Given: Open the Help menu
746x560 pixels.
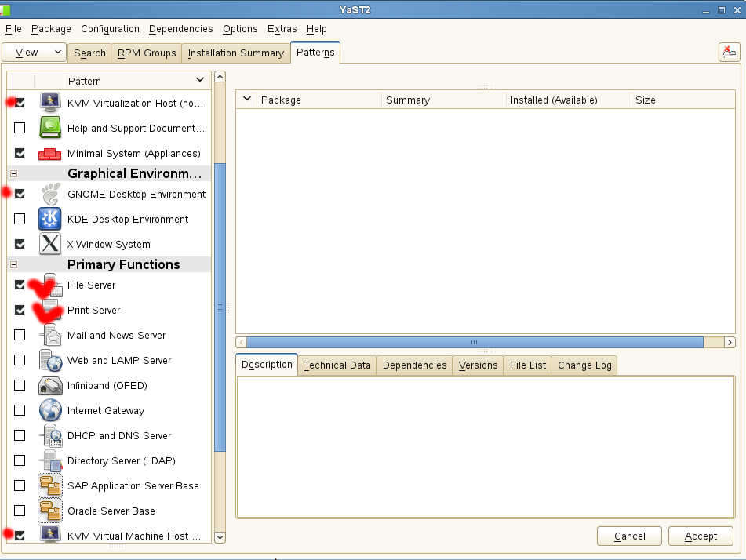Looking at the screenshot, I should pos(316,29).
